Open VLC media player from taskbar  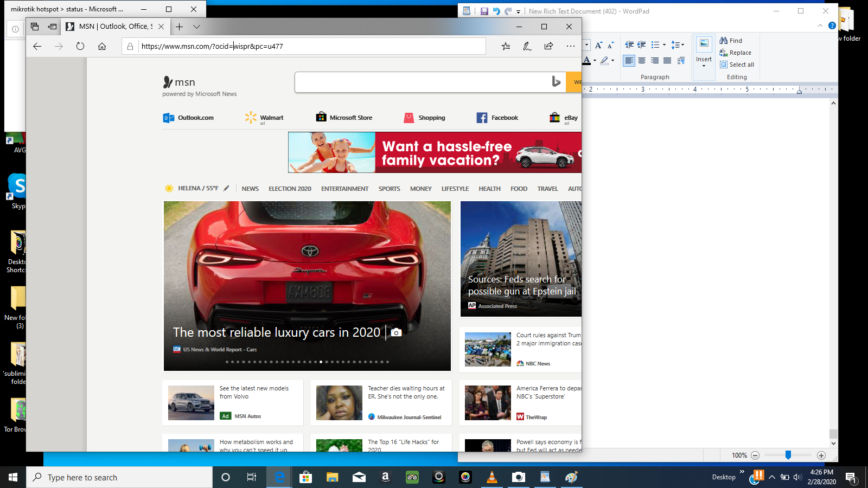[492, 477]
